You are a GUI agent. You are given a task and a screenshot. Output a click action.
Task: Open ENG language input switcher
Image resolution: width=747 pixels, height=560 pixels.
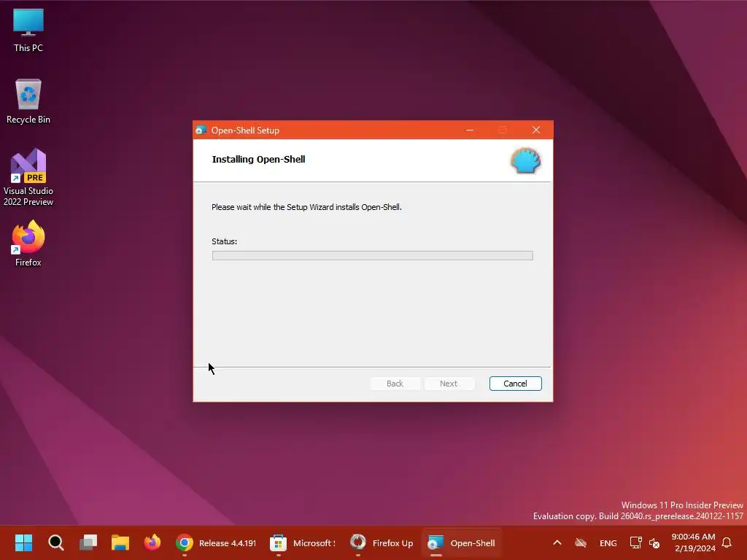pyautogui.click(x=608, y=542)
